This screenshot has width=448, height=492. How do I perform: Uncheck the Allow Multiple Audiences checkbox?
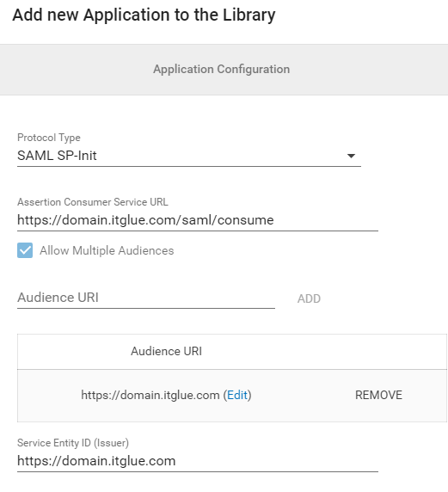(x=25, y=250)
